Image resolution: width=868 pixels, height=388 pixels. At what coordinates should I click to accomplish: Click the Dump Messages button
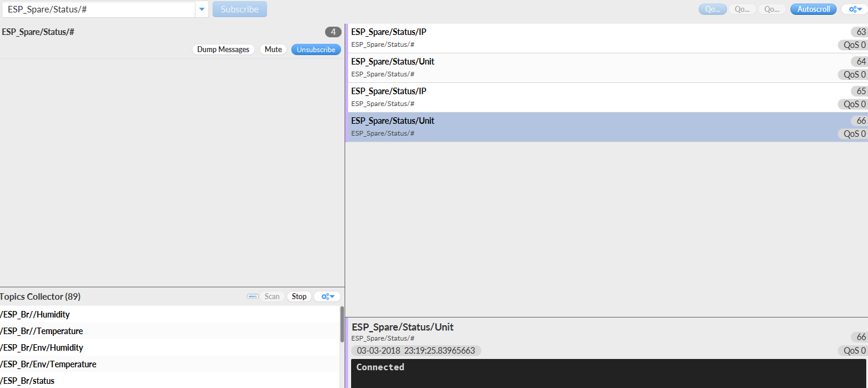tap(223, 49)
